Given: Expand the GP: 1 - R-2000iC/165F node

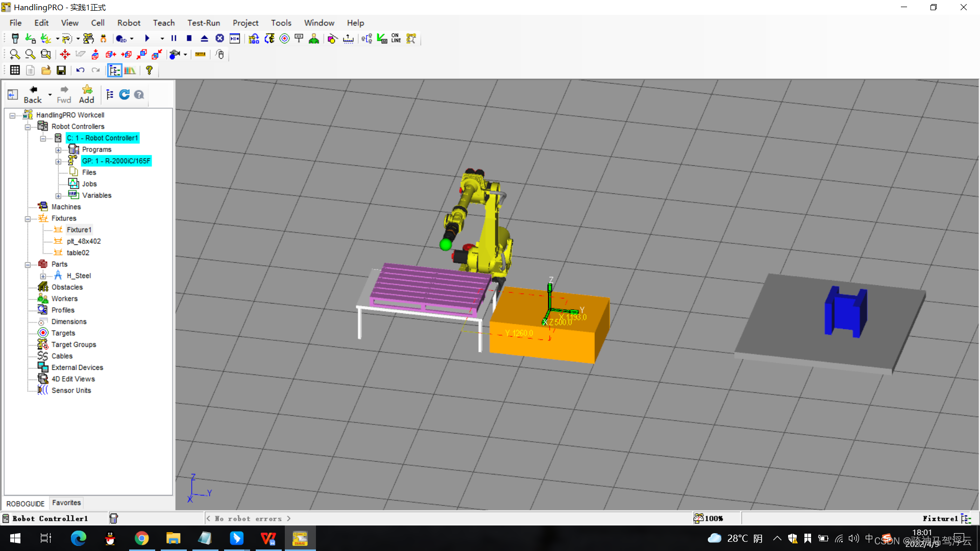Looking at the screenshot, I should (58, 161).
